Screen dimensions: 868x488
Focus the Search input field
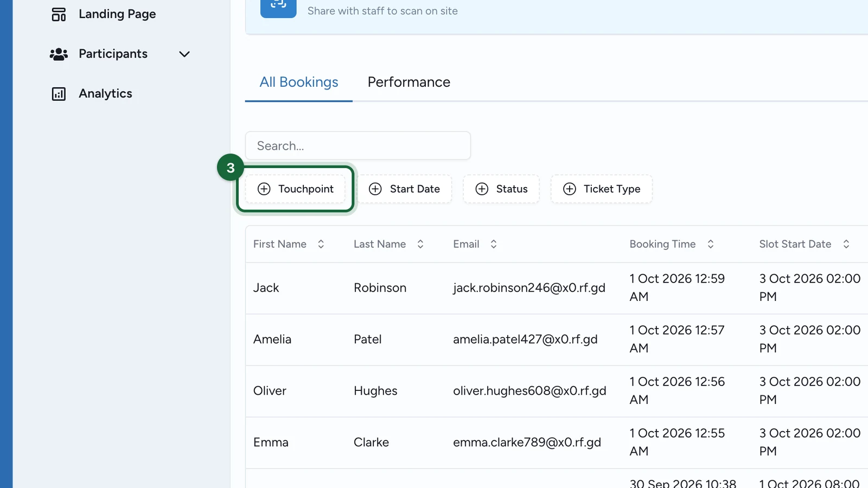(x=358, y=145)
